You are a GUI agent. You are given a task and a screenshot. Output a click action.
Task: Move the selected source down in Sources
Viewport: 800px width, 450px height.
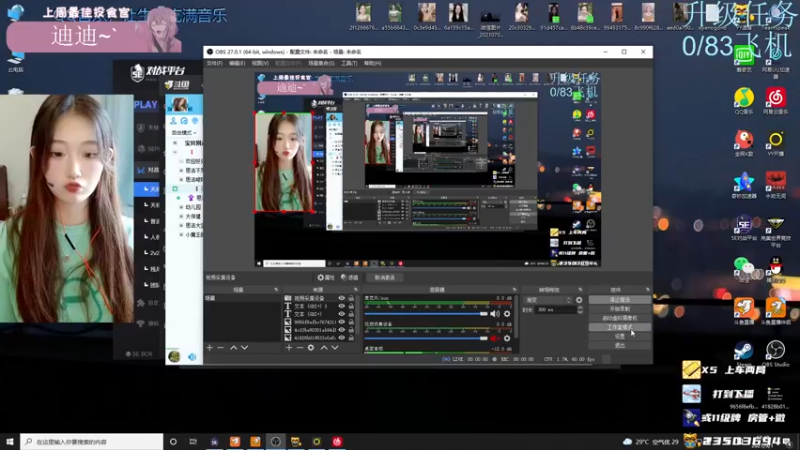335,347
